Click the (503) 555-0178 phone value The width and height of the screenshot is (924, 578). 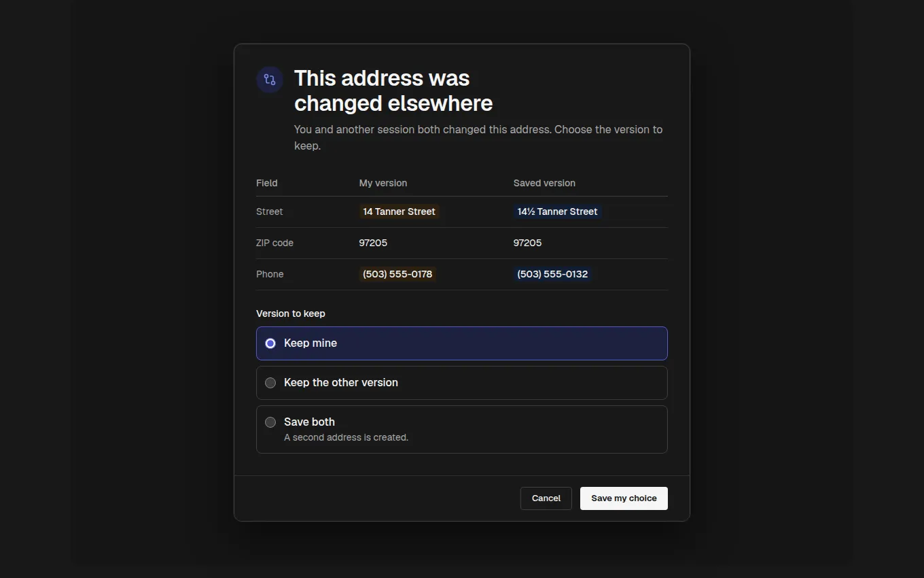pos(397,274)
